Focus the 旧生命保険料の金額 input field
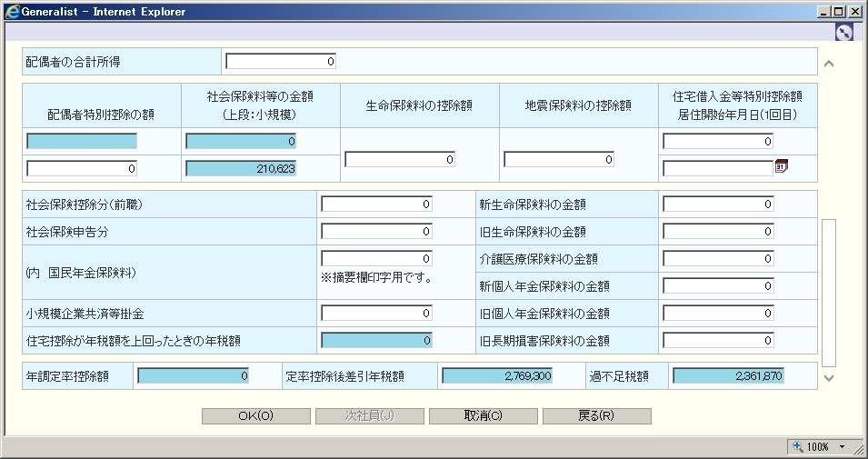This screenshot has width=868, height=459. coord(718,232)
